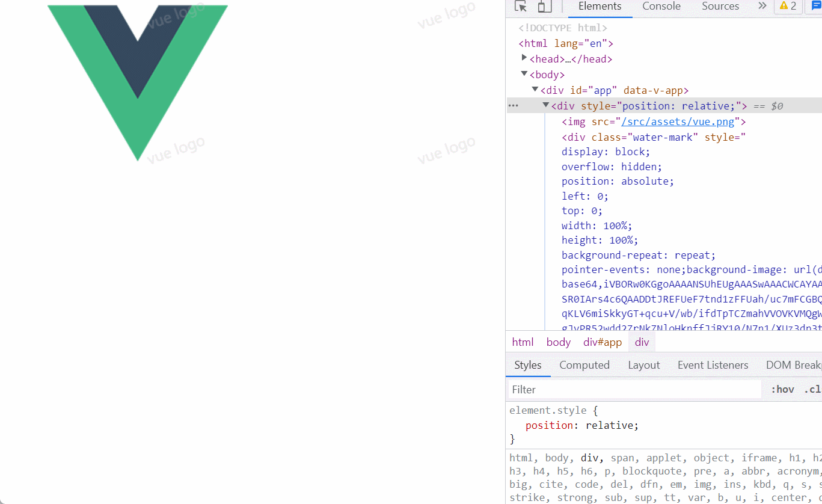Open the more tabs chevron menu
The width and height of the screenshot is (822, 504).
[x=762, y=6]
